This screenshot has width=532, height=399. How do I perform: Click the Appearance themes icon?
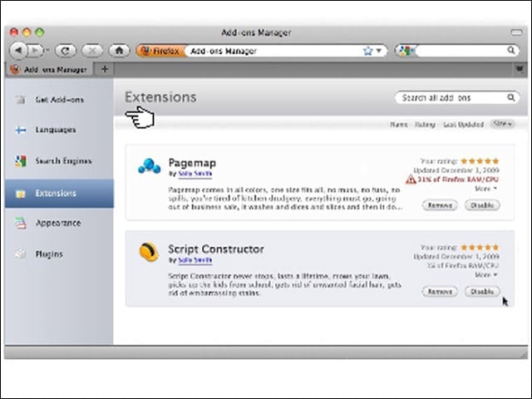click(x=20, y=223)
